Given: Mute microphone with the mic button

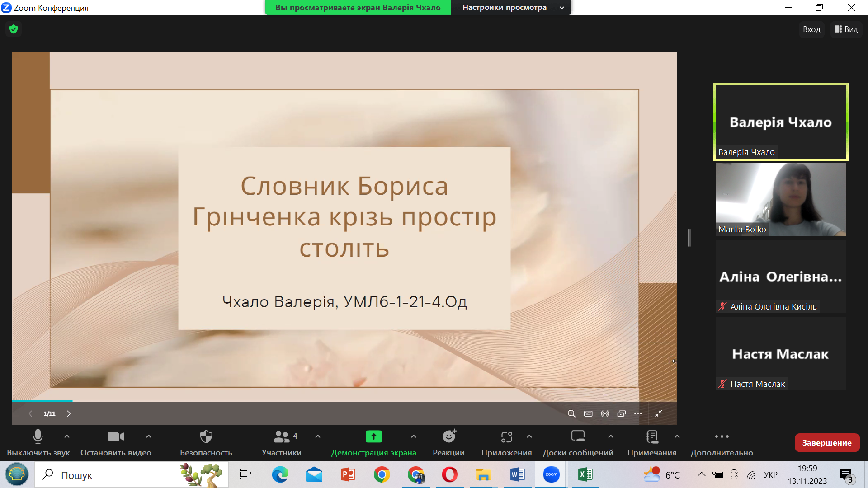Looking at the screenshot, I should tap(38, 436).
